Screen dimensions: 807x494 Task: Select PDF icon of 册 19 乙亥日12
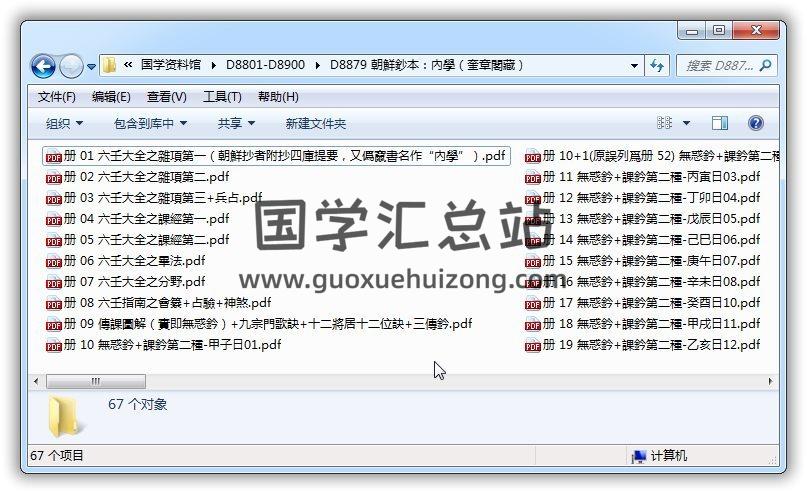[533, 346]
